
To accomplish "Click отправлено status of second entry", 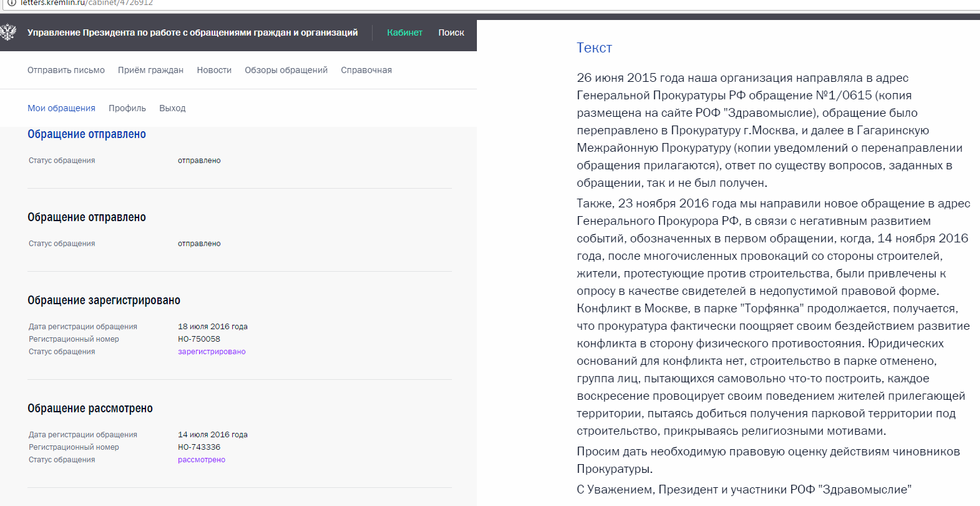I will point(199,244).
